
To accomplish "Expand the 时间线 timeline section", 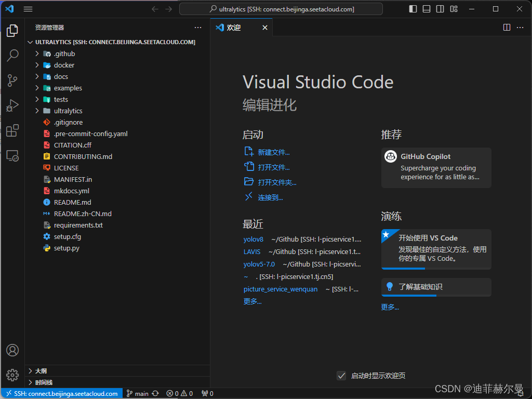I will point(117,382).
